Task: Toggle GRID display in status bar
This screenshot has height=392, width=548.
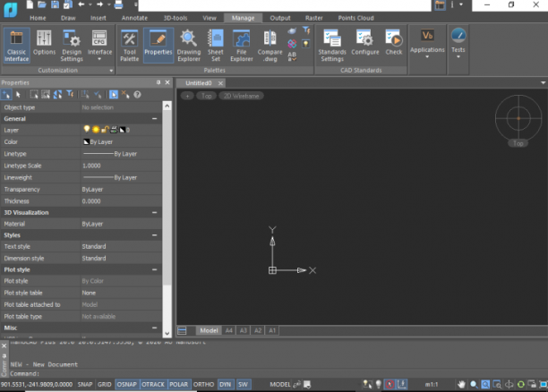Action: [x=104, y=384]
